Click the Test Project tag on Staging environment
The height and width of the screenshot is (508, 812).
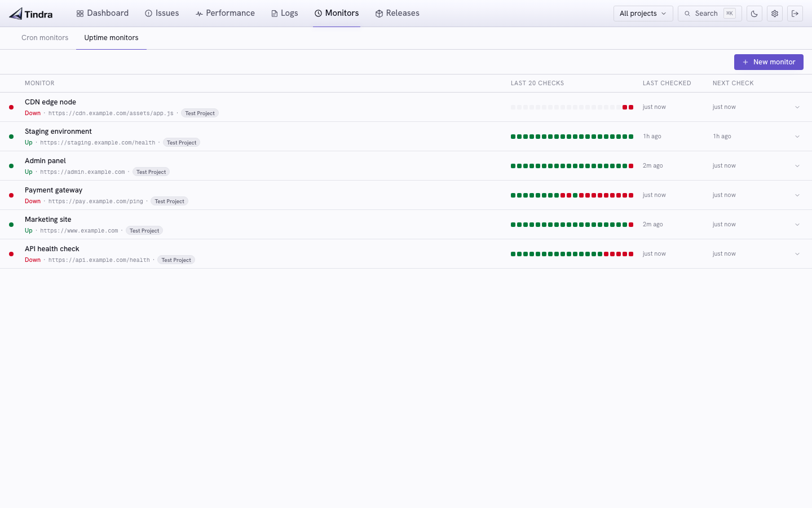(182, 143)
